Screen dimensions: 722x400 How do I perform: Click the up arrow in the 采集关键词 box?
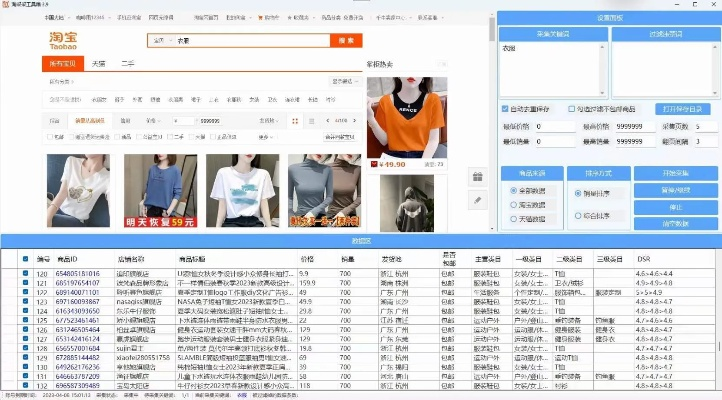(x=602, y=47)
